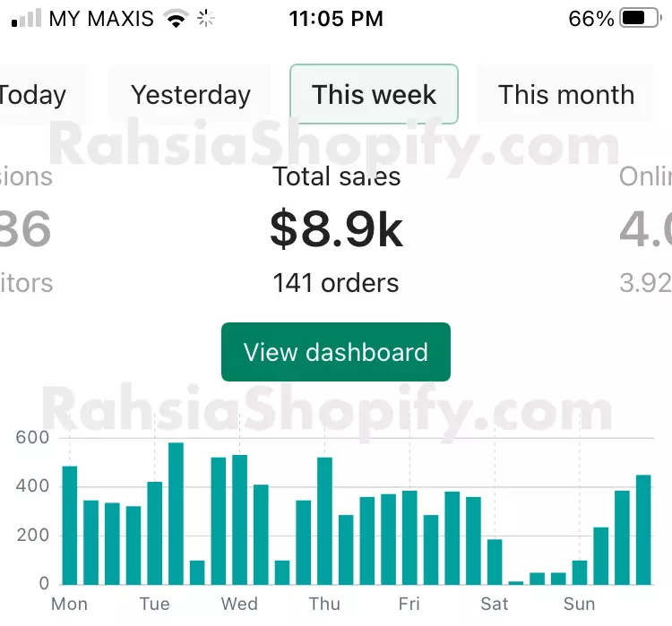The image size is (672, 626).
Task: Tap the 66% battery percentage text
Action: [591, 19]
